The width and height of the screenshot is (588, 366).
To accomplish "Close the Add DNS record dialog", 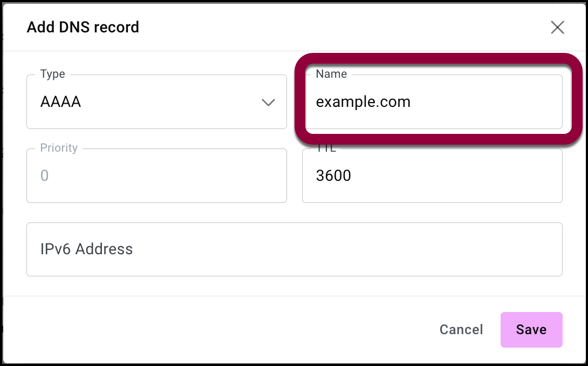I will click(557, 28).
